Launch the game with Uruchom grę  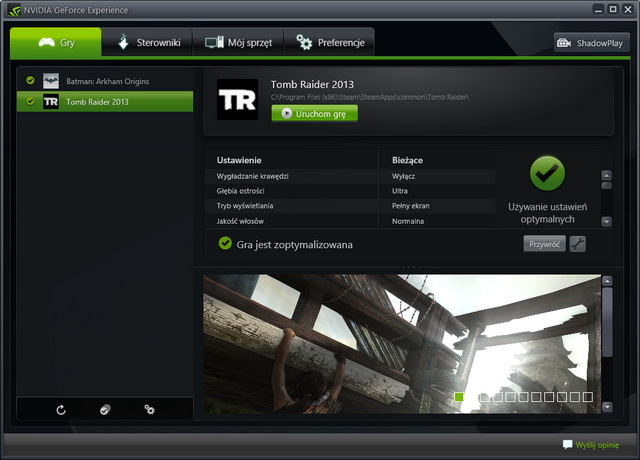pyautogui.click(x=315, y=113)
